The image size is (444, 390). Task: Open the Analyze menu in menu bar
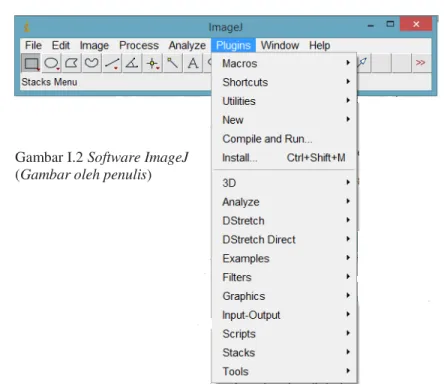pyautogui.click(x=187, y=45)
